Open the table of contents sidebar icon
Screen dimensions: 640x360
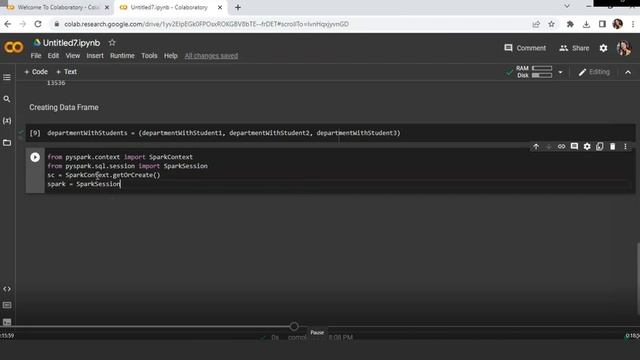[x=7, y=77]
